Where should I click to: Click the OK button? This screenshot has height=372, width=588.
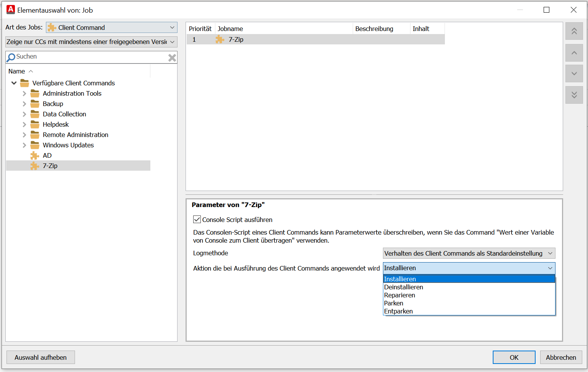point(514,357)
